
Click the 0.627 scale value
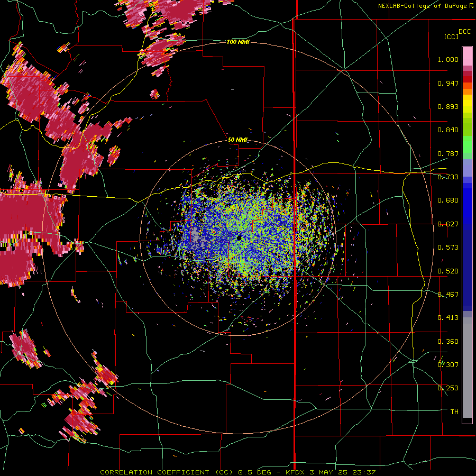pyautogui.click(x=448, y=224)
